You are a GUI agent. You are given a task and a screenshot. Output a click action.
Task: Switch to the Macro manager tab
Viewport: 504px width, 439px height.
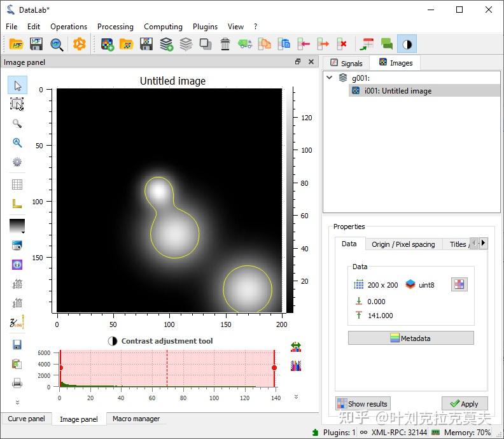[x=136, y=419]
